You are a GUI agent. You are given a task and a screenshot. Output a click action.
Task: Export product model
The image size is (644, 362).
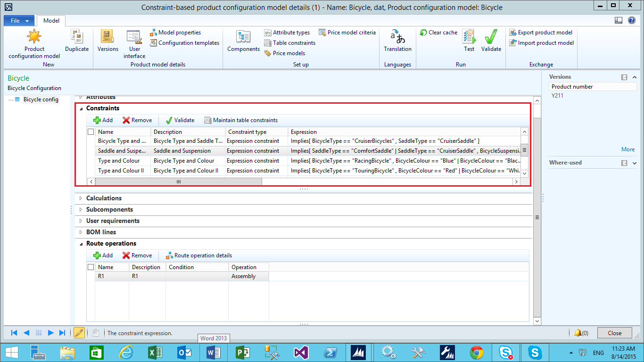click(x=541, y=33)
